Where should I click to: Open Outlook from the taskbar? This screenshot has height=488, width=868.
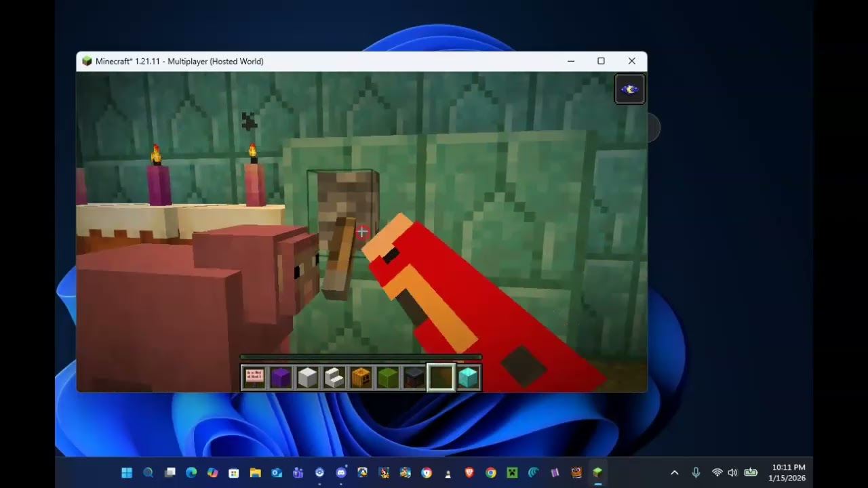(x=277, y=472)
